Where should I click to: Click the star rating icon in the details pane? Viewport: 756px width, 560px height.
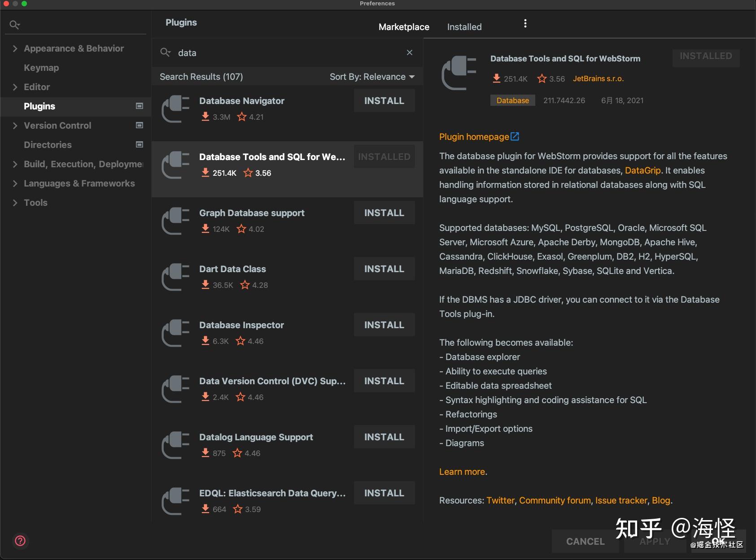point(542,78)
